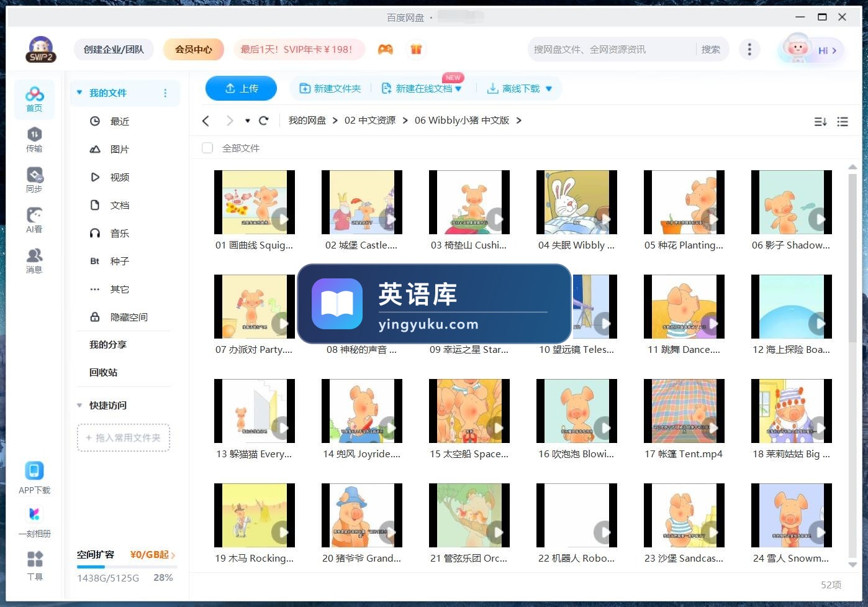
Task: Click the 拖入常用文件夹 drop area
Action: tap(124, 438)
